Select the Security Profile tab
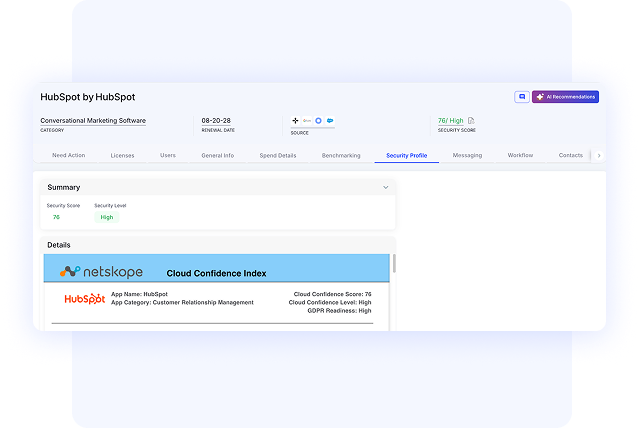 coord(407,155)
